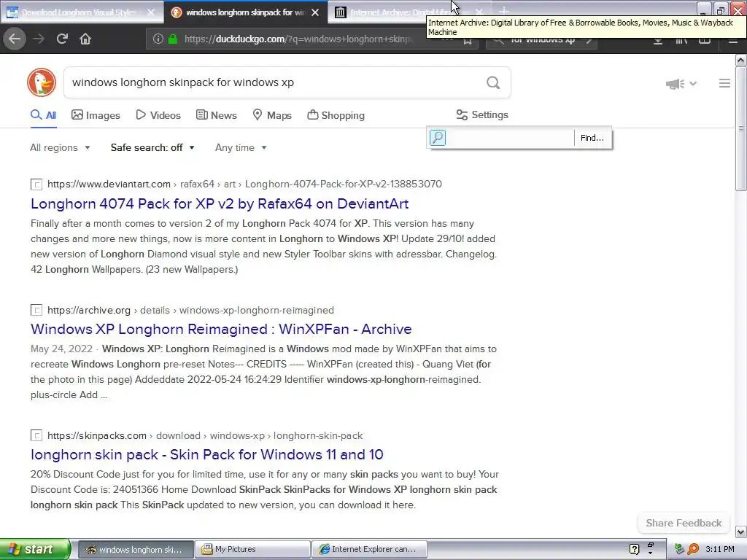Open the Windows start menu
Screen dimensions: 747x560
35,549
